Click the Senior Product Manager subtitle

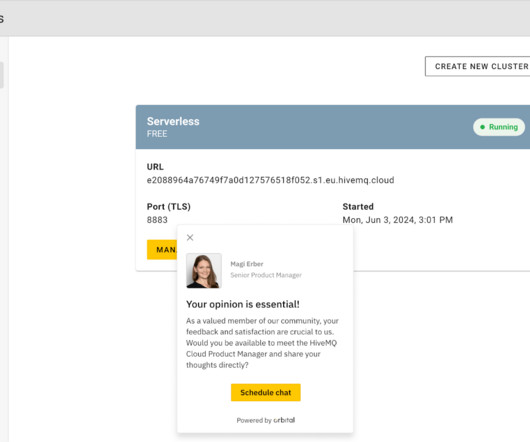pyautogui.click(x=266, y=275)
